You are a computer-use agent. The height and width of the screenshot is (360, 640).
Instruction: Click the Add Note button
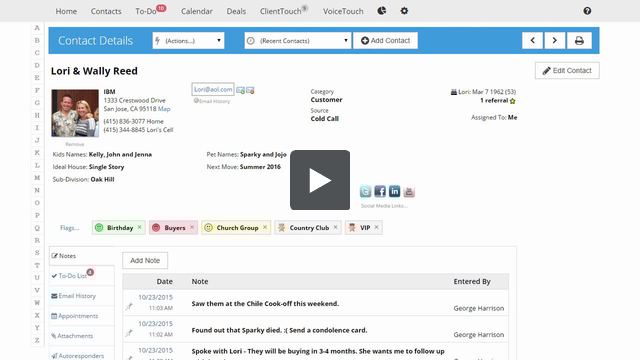tap(145, 260)
